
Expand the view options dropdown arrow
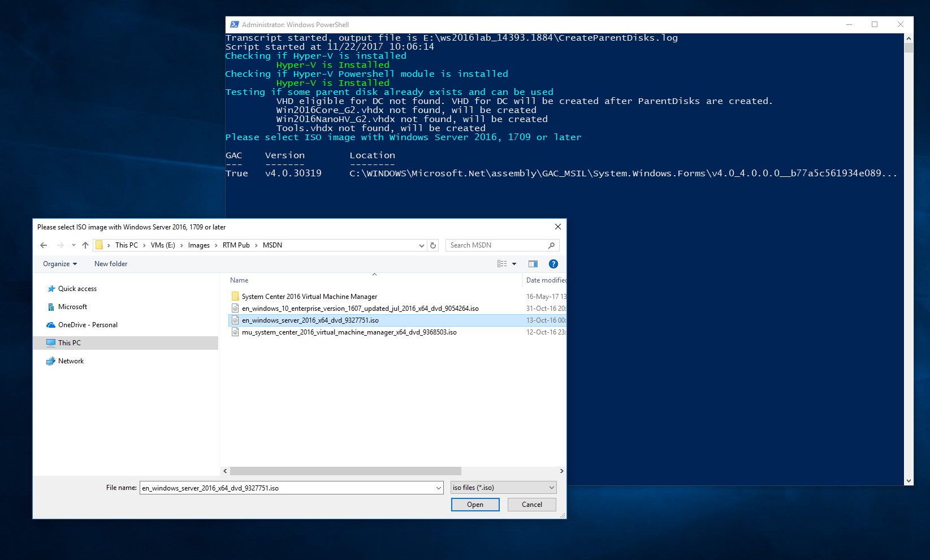[x=514, y=264]
